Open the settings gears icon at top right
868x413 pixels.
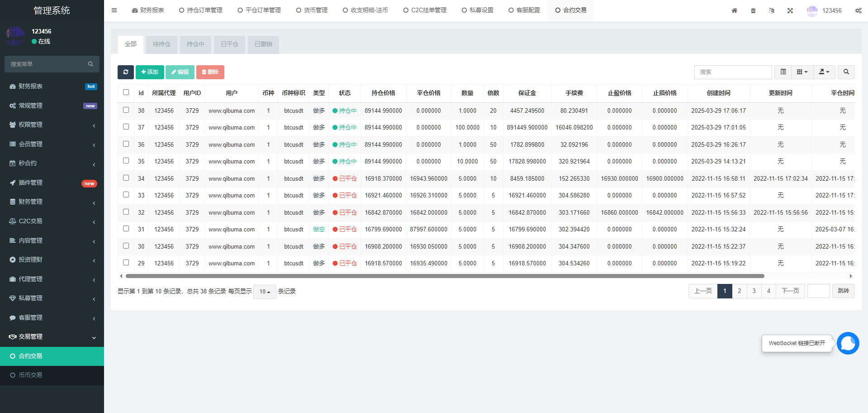pos(858,10)
